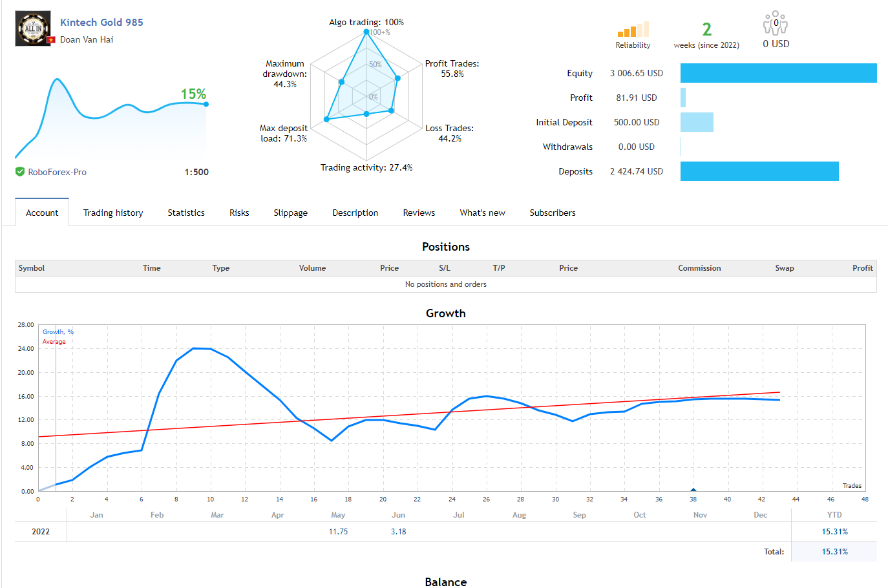Select the Account tab
The height and width of the screenshot is (588, 888).
42,213
